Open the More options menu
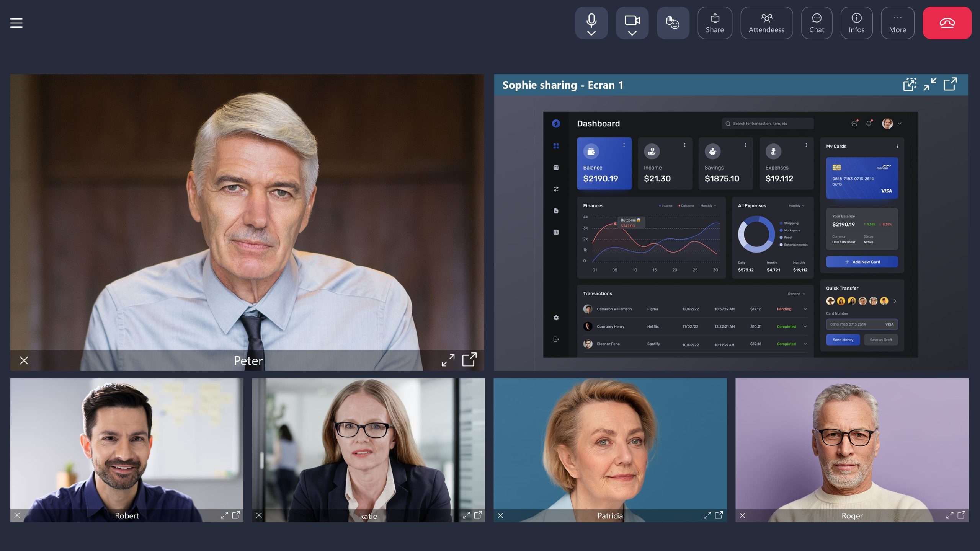The image size is (980, 551). tap(897, 23)
